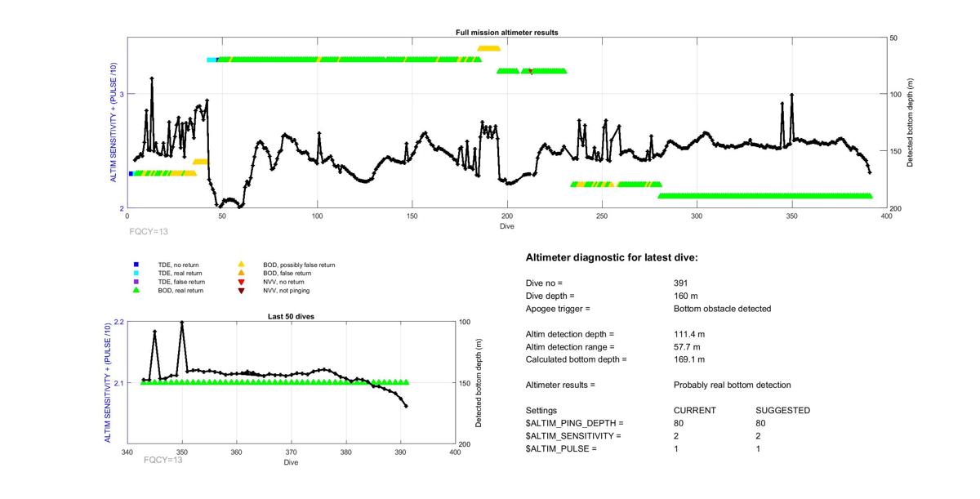Click the orange triangle BOD false return legend marker

pos(241,273)
